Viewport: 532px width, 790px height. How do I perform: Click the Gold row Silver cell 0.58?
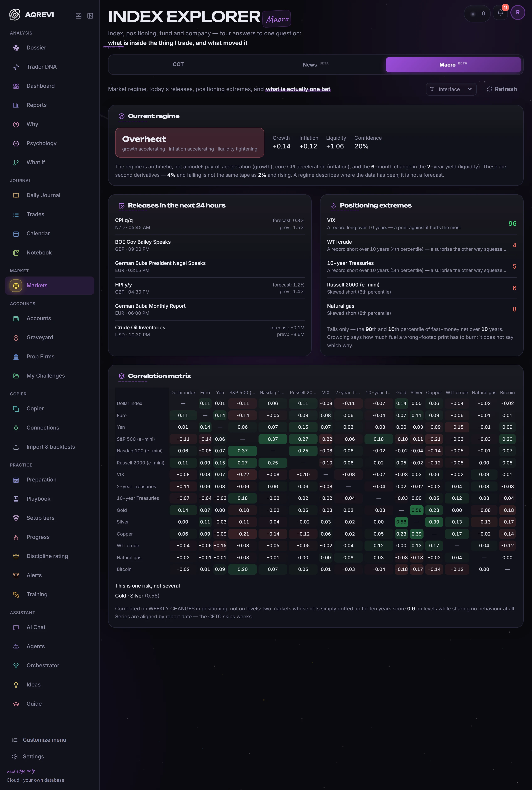tap(416, 510)
